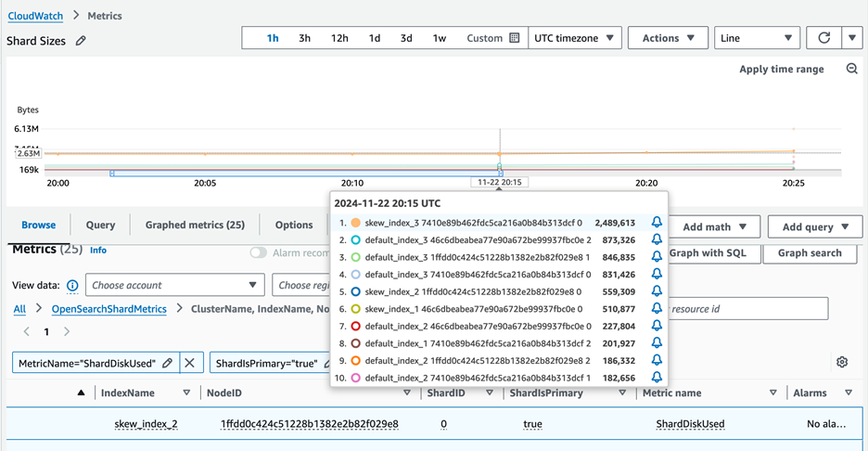
Task: Create alarm for default_index_2 1ffdd0c4 metric
Action: [x=657, y=359]
